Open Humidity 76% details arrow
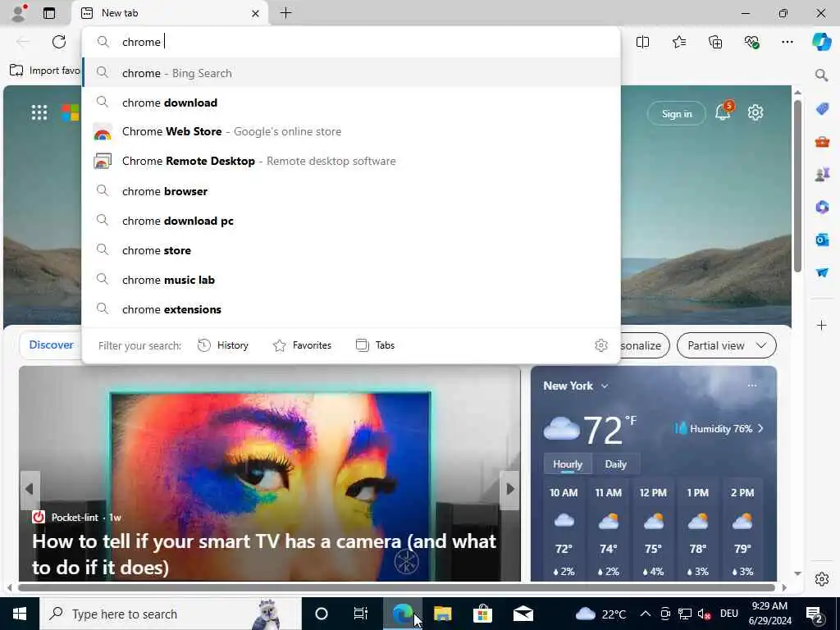840x630 pixels. click(x=760, y=428)
